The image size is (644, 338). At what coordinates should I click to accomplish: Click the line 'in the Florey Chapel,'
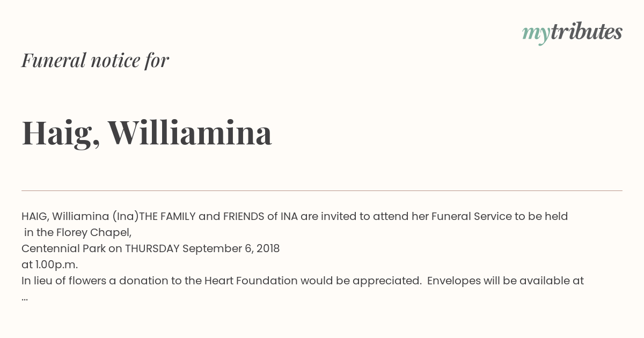(78, 233)
